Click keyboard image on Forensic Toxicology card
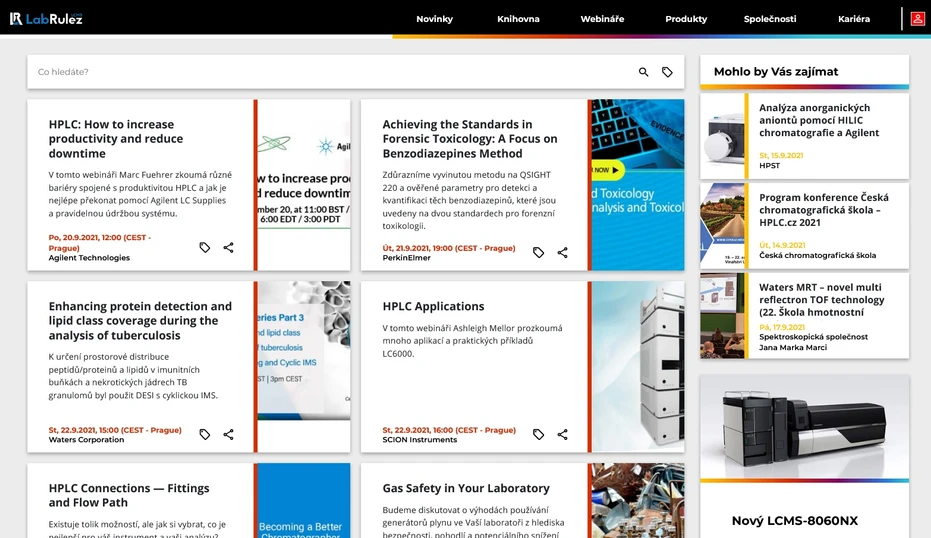Image resolution: width=931 pixels, height=538 pixels. [x=638, y=185]
